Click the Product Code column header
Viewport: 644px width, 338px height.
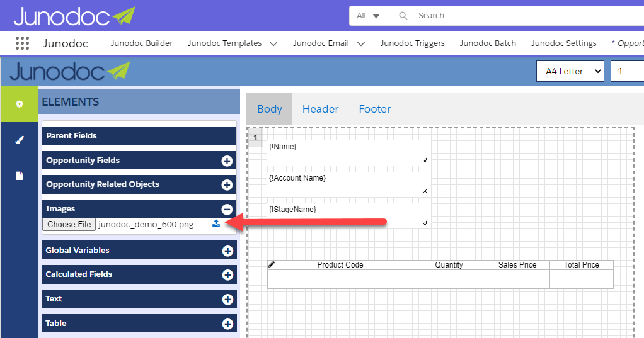340,265
